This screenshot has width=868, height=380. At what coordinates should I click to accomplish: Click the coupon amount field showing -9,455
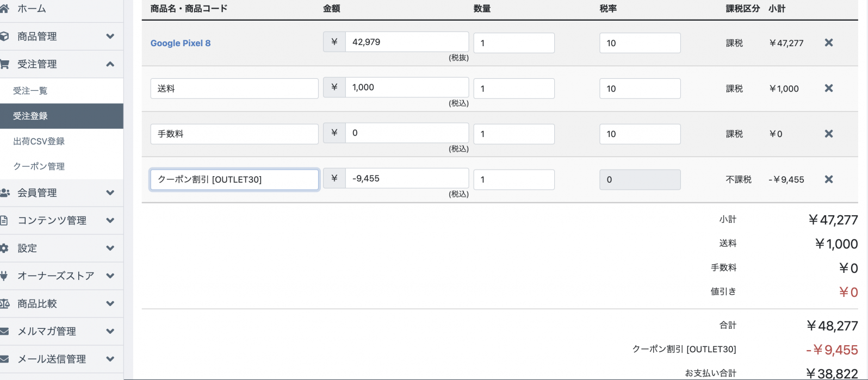click(407, 178)
